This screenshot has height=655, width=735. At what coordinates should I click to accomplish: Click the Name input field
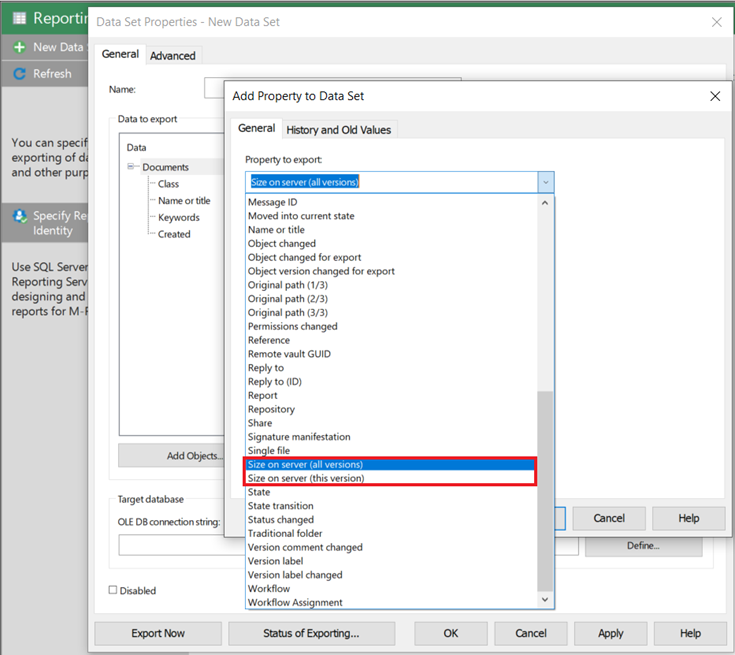tap(214, 90)
